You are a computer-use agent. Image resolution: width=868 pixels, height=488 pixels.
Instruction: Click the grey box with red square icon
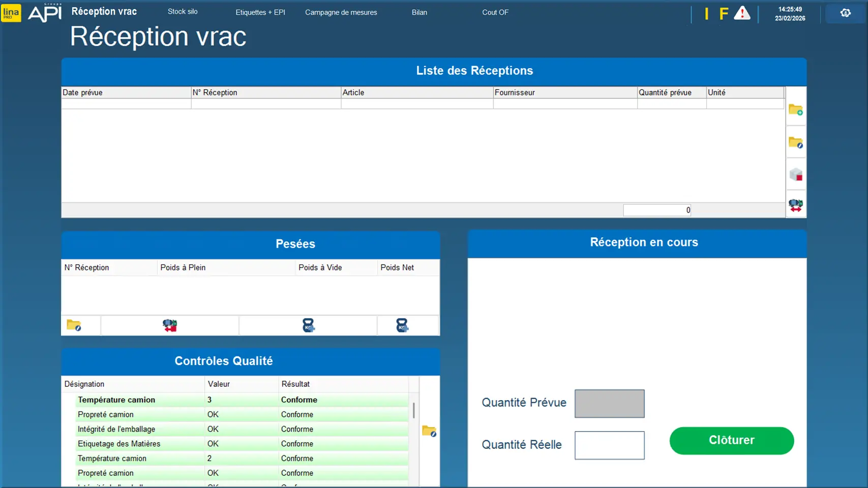click(x=795, y=175)
